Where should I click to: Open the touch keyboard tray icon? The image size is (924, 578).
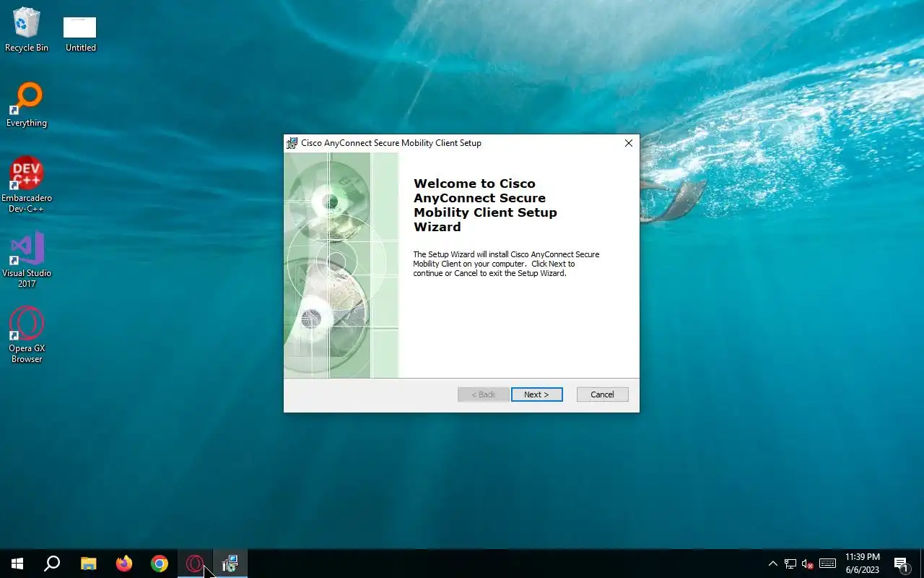click(x=828, y=564)
